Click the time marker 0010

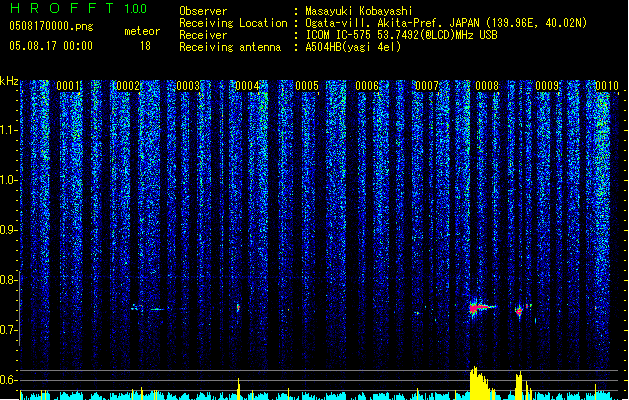[x=607, y=85]
